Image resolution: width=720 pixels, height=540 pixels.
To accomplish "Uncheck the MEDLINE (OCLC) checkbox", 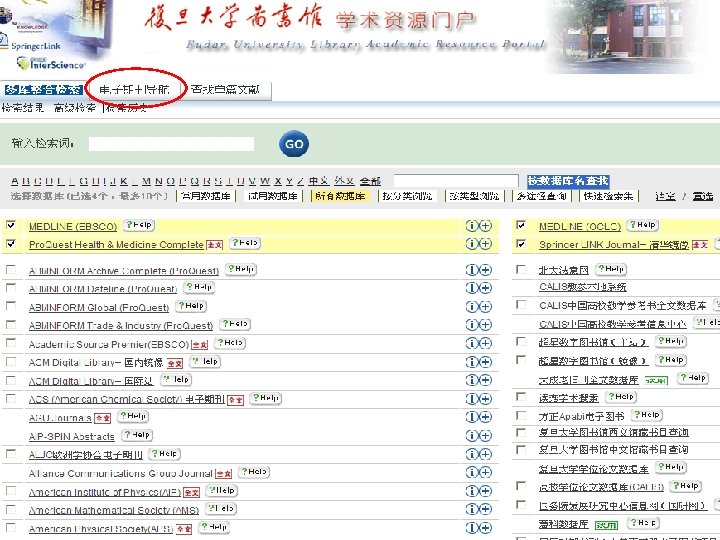I will (521, 225).
